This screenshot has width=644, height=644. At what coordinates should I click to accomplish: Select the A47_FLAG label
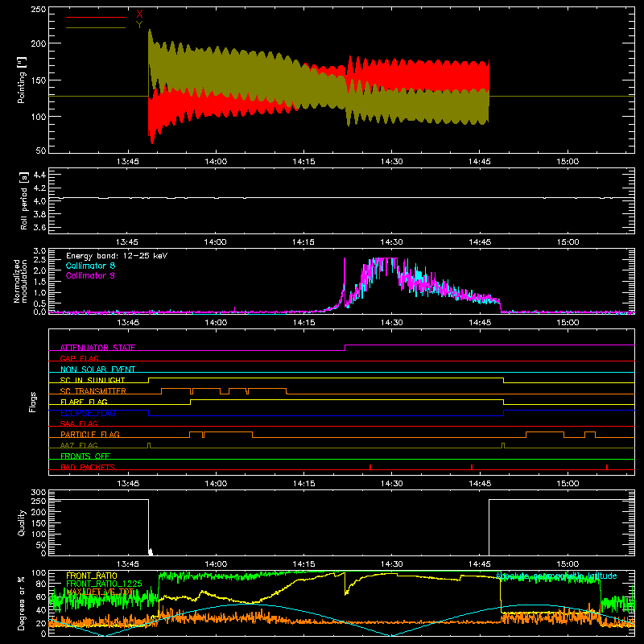click(x=79, y=445)
